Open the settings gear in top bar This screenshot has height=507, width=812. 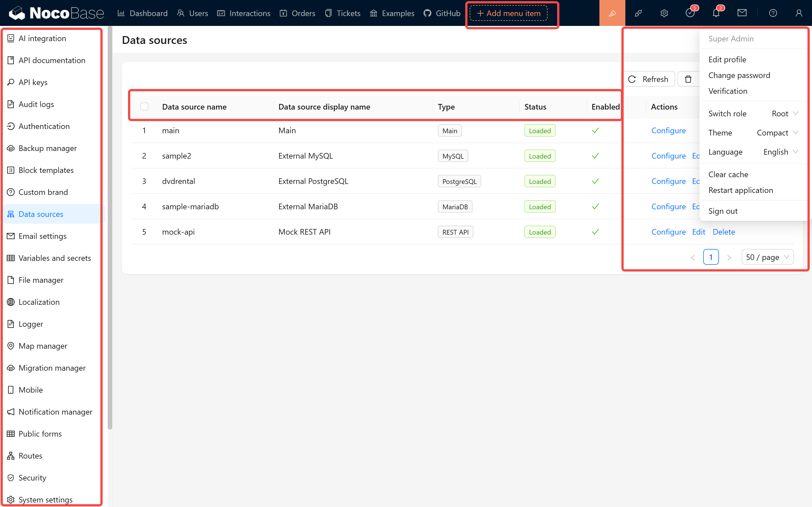click(x=664, y=13)
